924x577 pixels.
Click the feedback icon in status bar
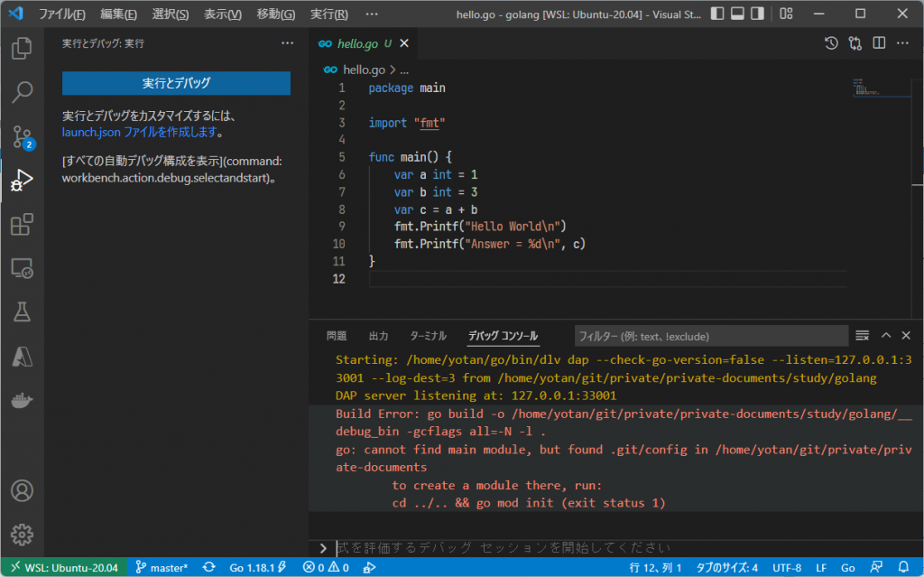click(876, 568)
